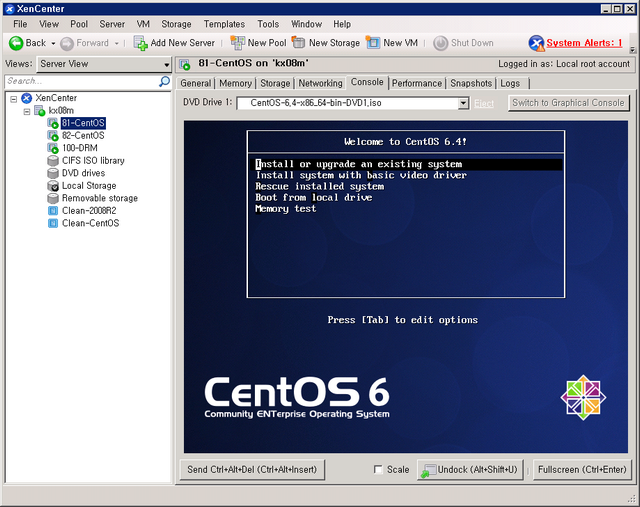Click the System Alerts warning icon

(x=536, y=43)
